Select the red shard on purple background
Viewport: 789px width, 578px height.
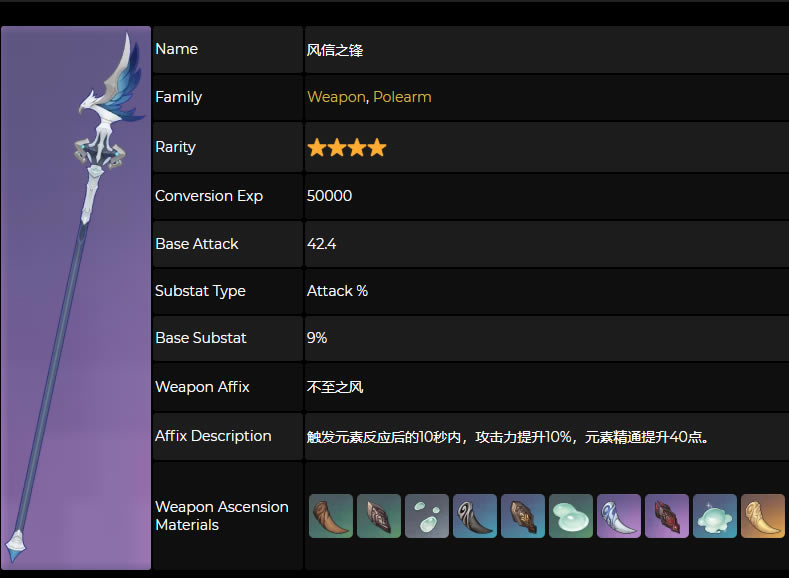pos(667,516)
